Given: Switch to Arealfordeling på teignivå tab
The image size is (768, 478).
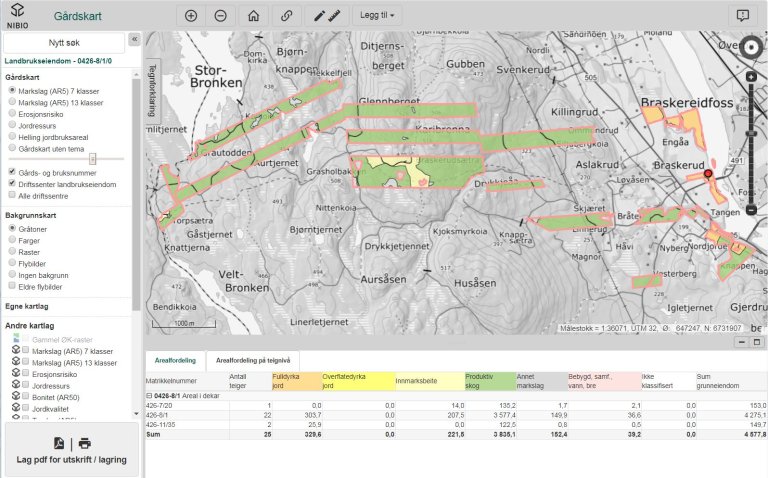Looking at the screenshot, I should [x=252, y=360].
